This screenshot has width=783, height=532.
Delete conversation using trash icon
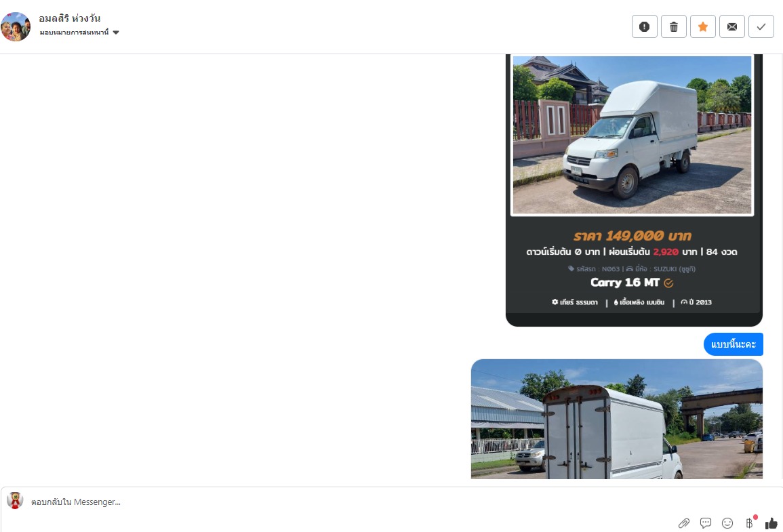674,26
